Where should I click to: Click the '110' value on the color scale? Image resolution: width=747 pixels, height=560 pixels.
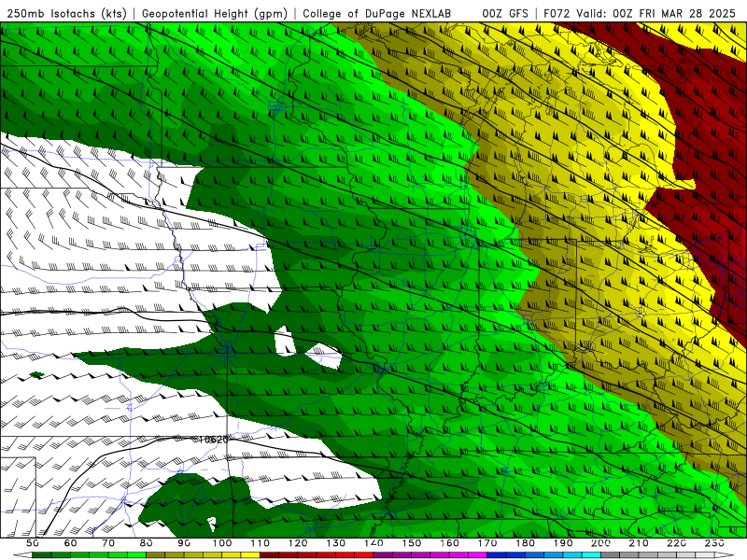tap(260, 543)
